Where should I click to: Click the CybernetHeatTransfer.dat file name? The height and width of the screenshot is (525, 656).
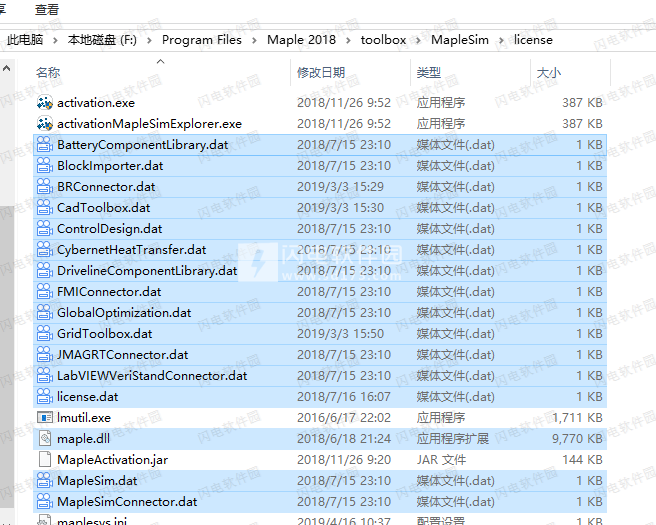pyautogui.click(x=132, y=250)
